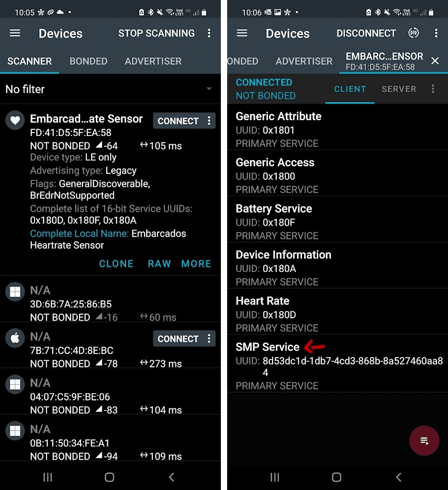Viewport: 448px width, 490px height.
Task: Tap STOP SCANNING button
Action: 156,33
